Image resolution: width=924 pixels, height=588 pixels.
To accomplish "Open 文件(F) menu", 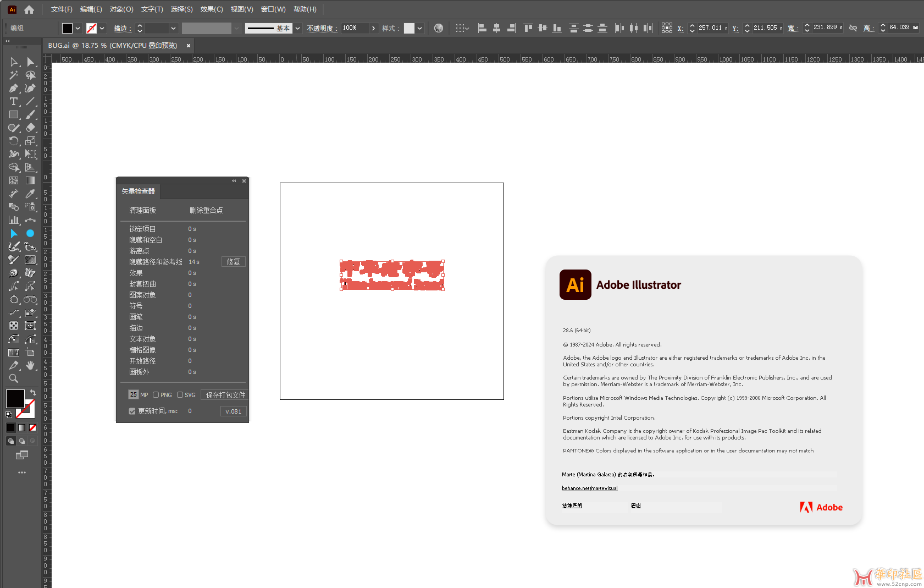I will 62,9.
